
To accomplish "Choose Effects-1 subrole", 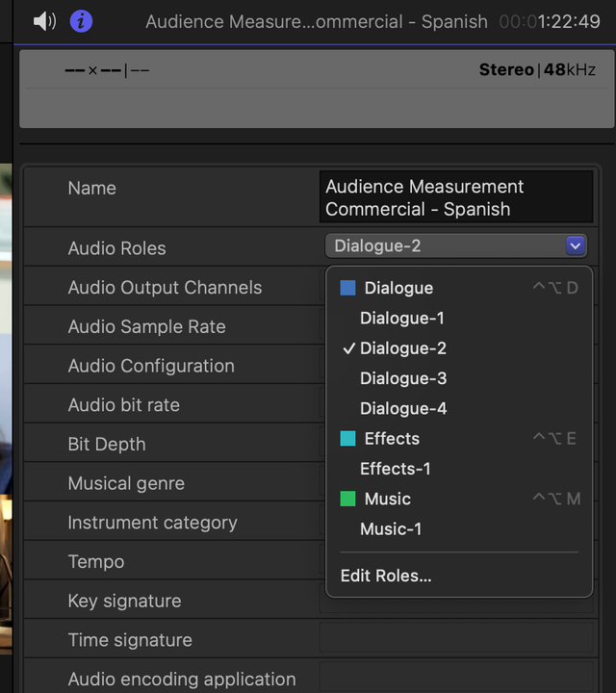I will click(395, 469).
